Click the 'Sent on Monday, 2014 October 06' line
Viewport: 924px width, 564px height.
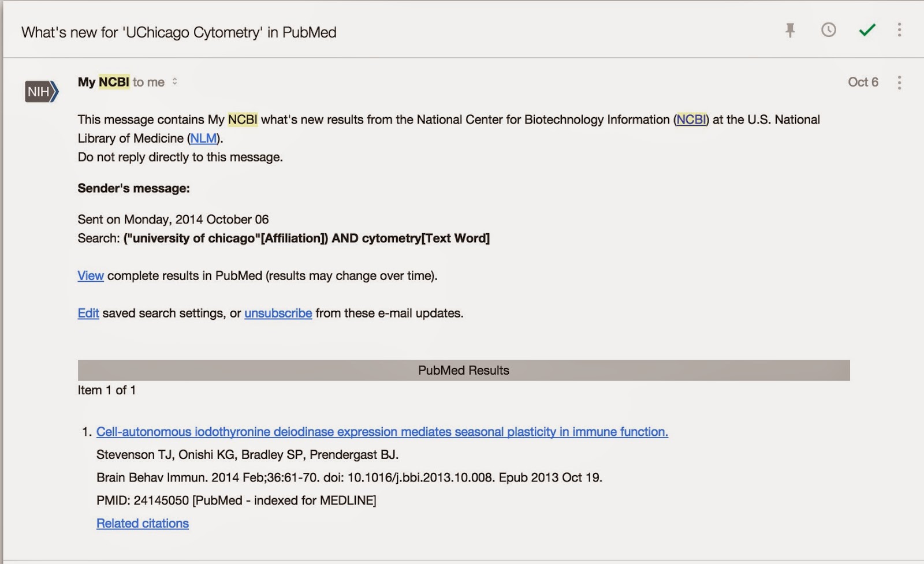[173, 219]
